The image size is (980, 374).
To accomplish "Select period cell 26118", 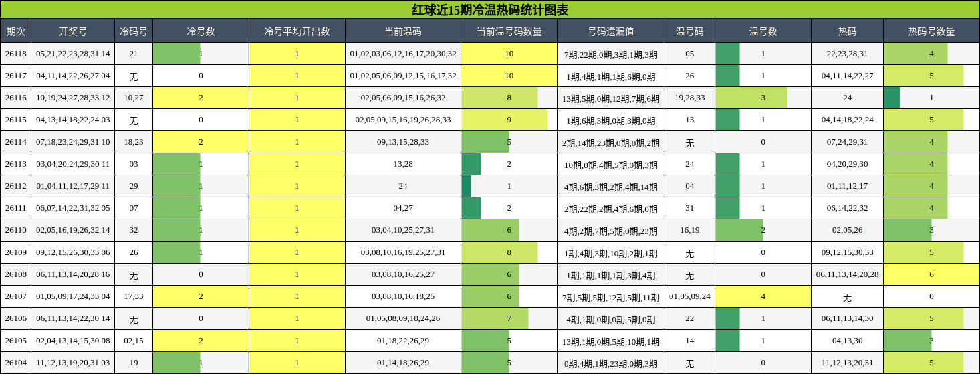I will [x=15, y=54].
